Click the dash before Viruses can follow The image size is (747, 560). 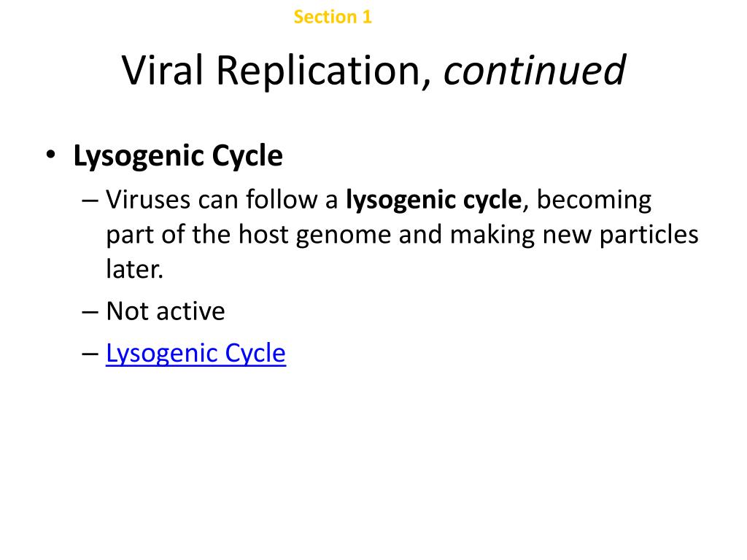pos(90,201)
